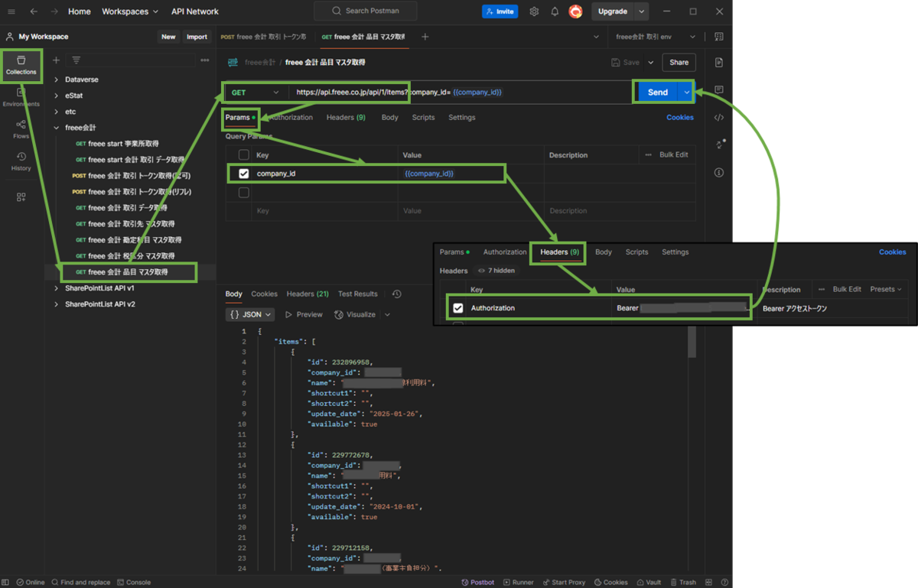Open the freee会計 取引 env environment selector
Image resolution: width=918 pixels, height=588 pixels.
pyautogui.click(x=656, y=37)
